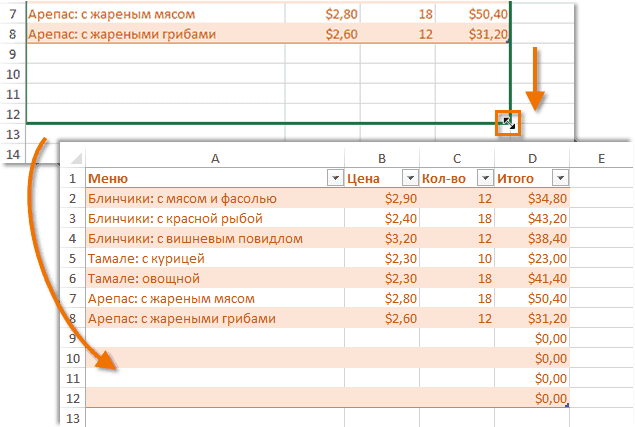This screenshot has height=427, width=635.
Task: Open the Кол-во column filter dropdown
Action: 485,178
